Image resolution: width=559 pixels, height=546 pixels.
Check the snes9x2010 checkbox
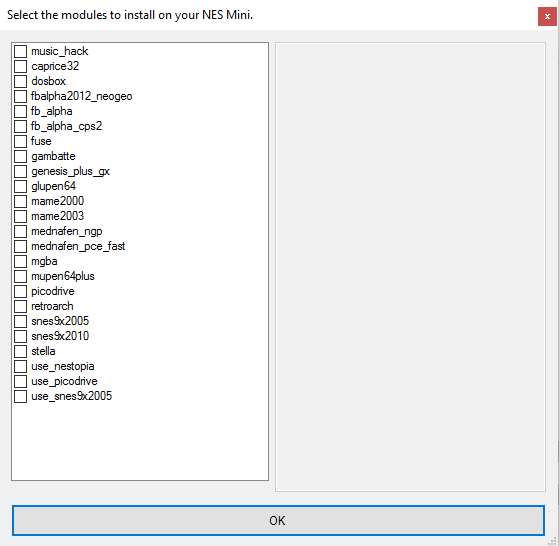tap(20, 336)
